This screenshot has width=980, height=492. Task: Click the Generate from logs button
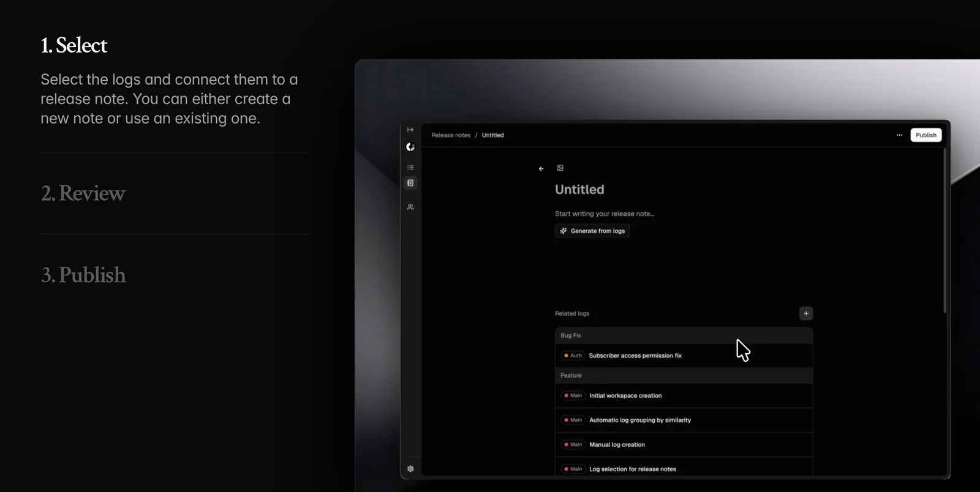(x=592, y=231)
